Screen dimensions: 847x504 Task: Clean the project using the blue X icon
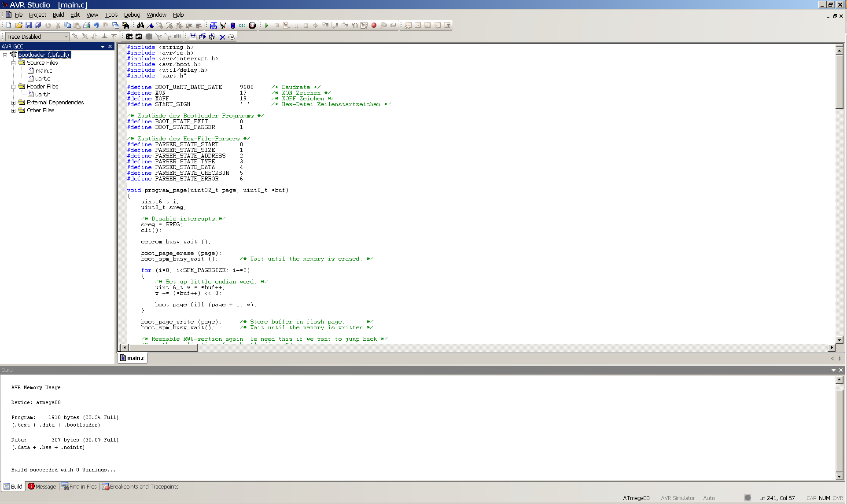(222, 37)
